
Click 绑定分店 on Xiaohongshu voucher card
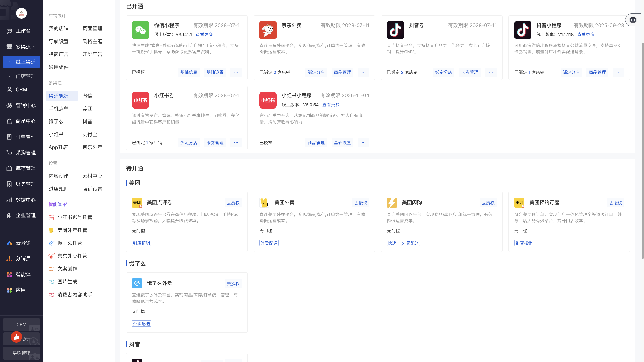tap(189, 143)
